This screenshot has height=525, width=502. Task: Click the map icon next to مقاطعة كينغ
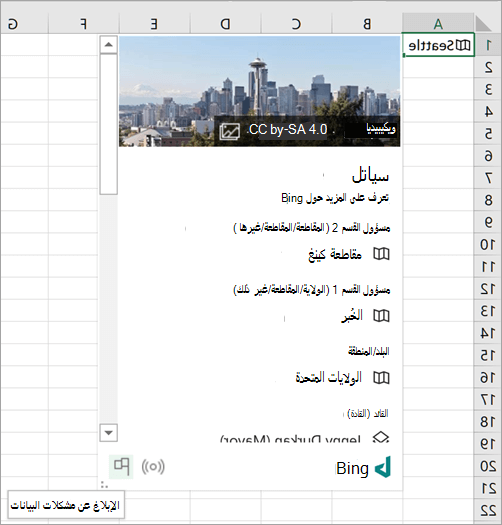click(381, 254)
